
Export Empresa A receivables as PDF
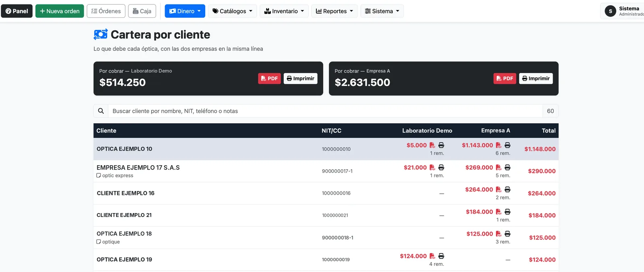pos(505,79)
